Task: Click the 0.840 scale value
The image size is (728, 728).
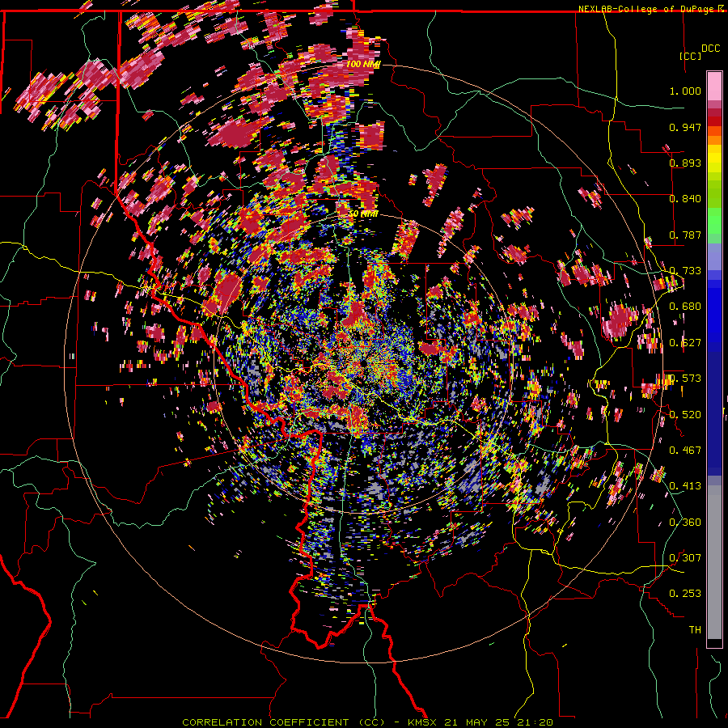Action: pyautogui.click(x=685, y=199)
